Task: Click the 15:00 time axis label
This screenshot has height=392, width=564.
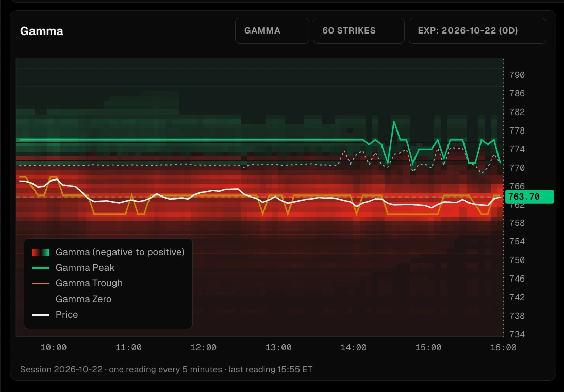Action: (428, 347)
